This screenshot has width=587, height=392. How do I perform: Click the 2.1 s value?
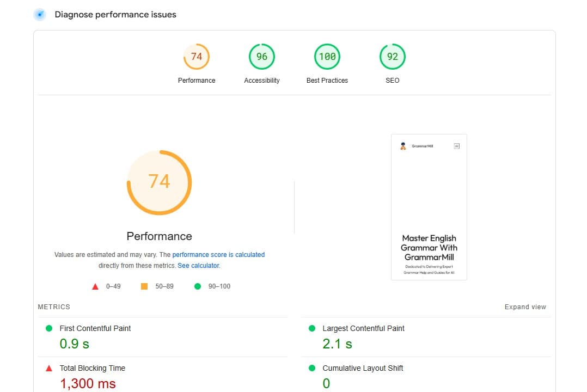point(337,344)
